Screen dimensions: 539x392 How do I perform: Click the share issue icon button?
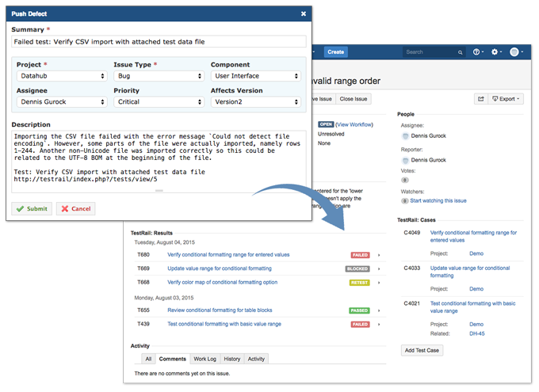[x=481, y=99]
